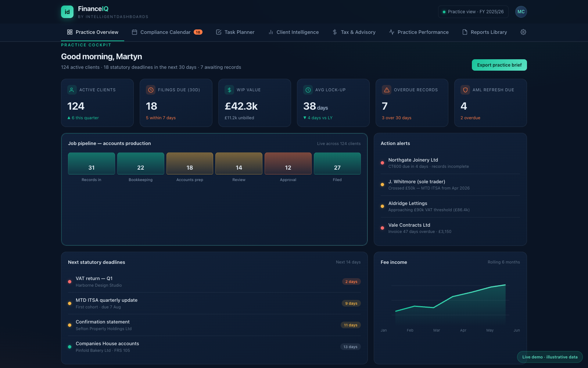
Task: Click the '6 this quarter' clients trend
Action: (x=83, y=118)
